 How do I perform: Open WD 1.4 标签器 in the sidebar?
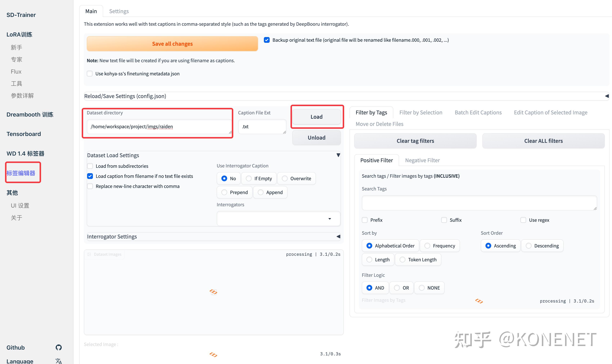point(25,153)
